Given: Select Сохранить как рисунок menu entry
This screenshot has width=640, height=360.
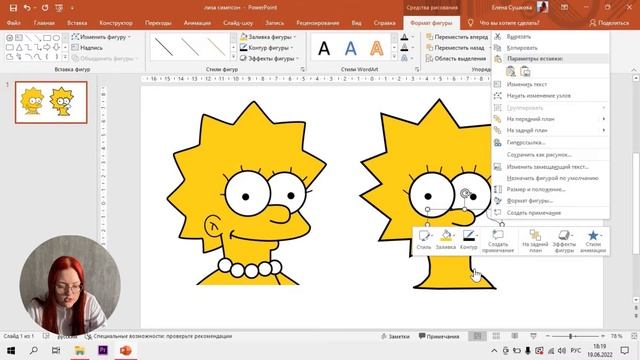Looking at the screenshot, I should (x=551, y=155).
